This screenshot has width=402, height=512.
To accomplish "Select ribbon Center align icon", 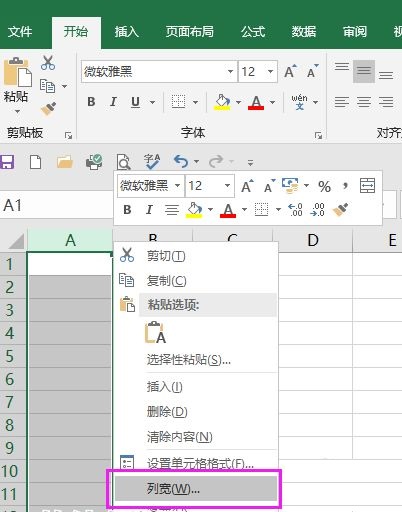I will pyautogui.click(x=364, y=102).
